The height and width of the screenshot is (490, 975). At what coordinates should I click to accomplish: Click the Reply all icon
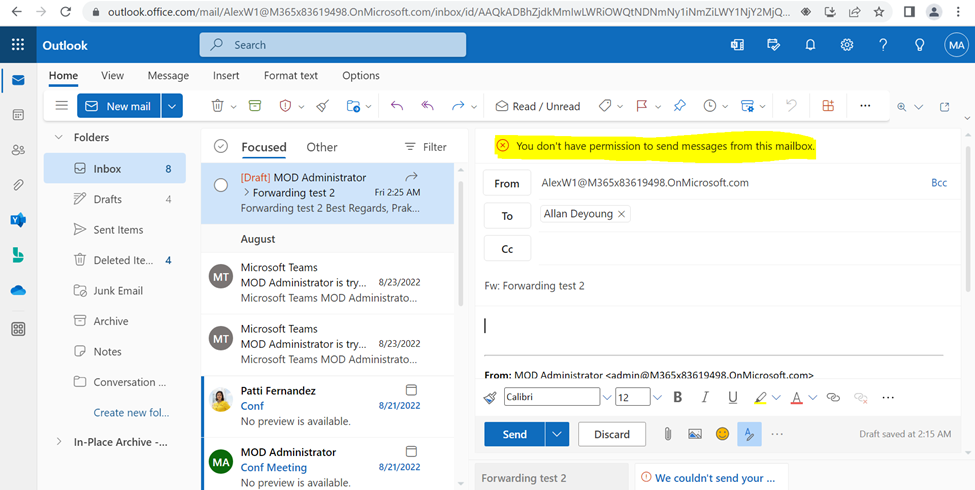coord(427,106)
